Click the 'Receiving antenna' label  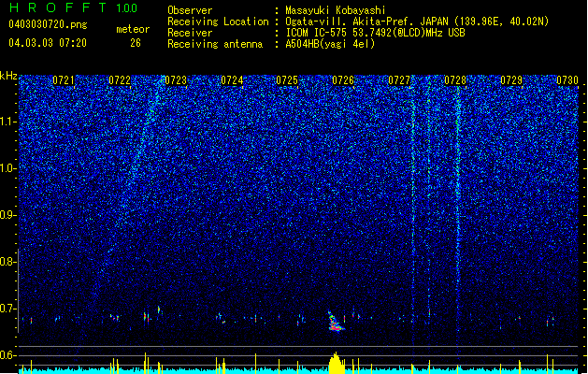(215, 44)
